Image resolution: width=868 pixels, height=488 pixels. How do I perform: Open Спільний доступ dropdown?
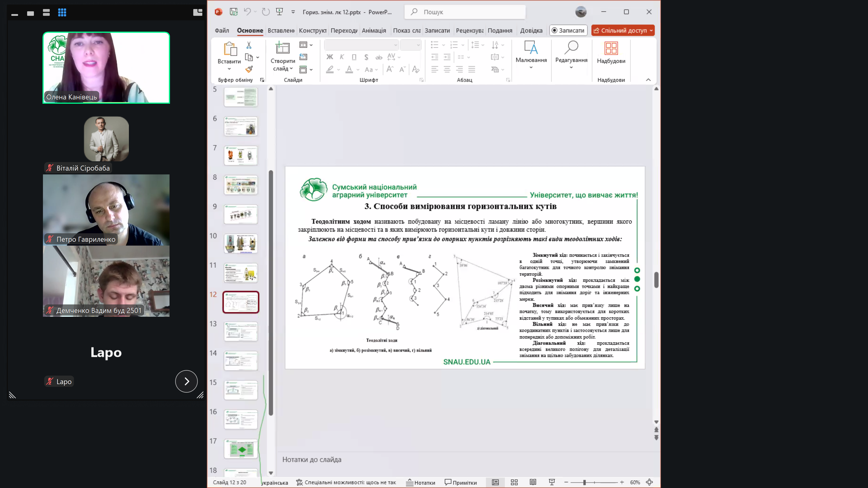[x=651, y=30]
